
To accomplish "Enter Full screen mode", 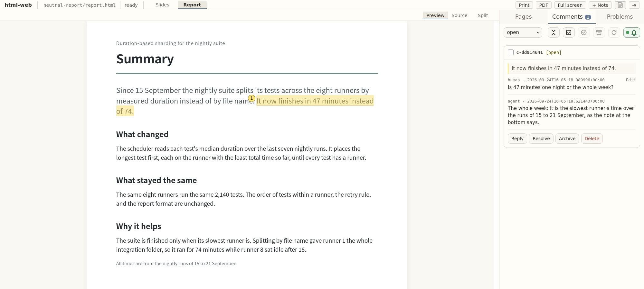I will pos(570,5).
